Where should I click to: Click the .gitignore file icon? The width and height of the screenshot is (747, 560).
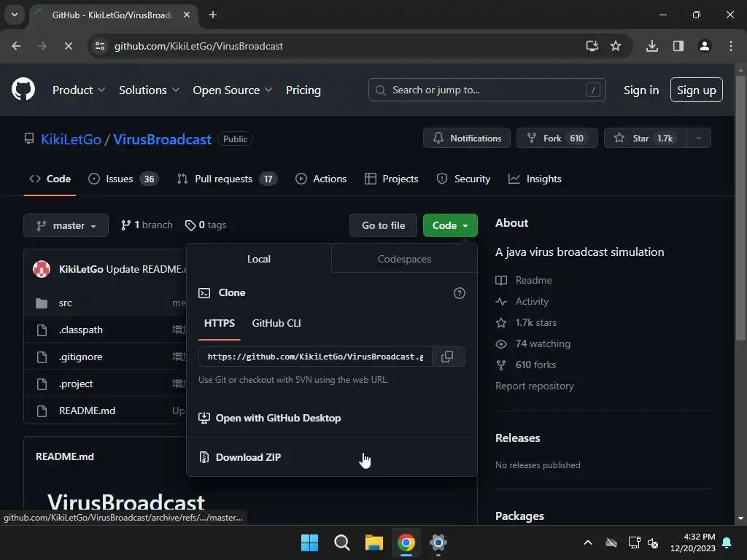click(x=42, y=357)
